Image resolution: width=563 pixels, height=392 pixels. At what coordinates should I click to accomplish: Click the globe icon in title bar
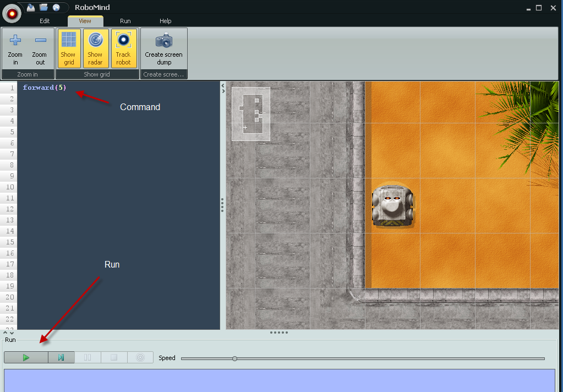[56, 7]
